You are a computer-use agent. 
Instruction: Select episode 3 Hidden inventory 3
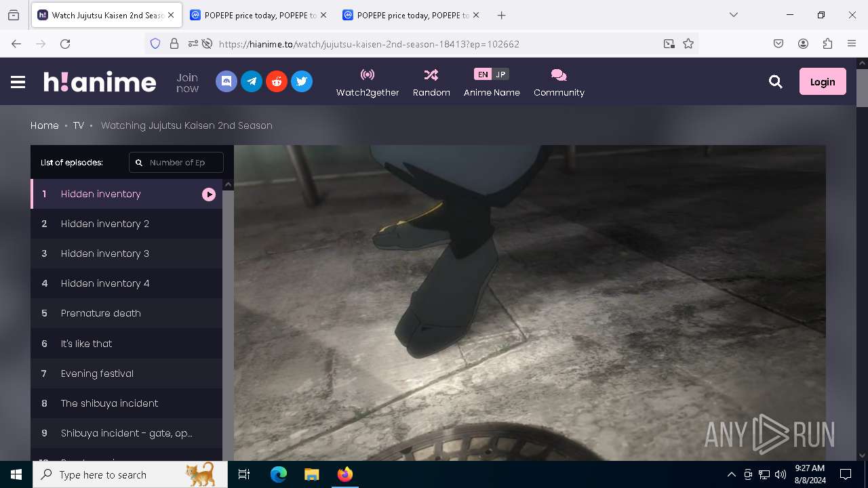126,253
